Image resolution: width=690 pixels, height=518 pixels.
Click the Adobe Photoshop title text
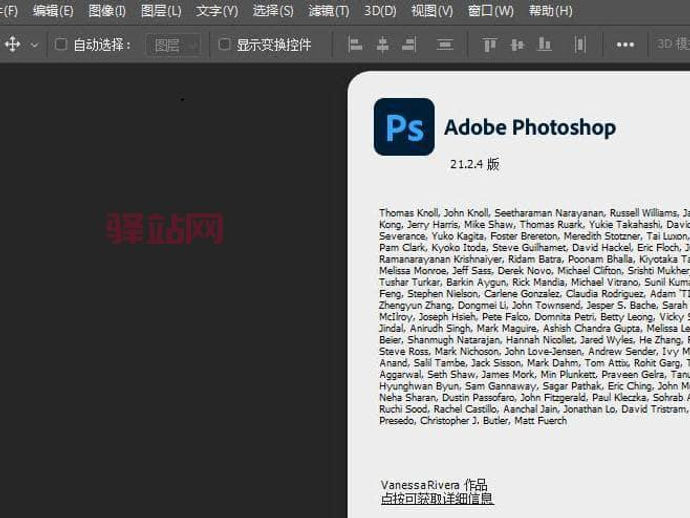pos(530,128)
